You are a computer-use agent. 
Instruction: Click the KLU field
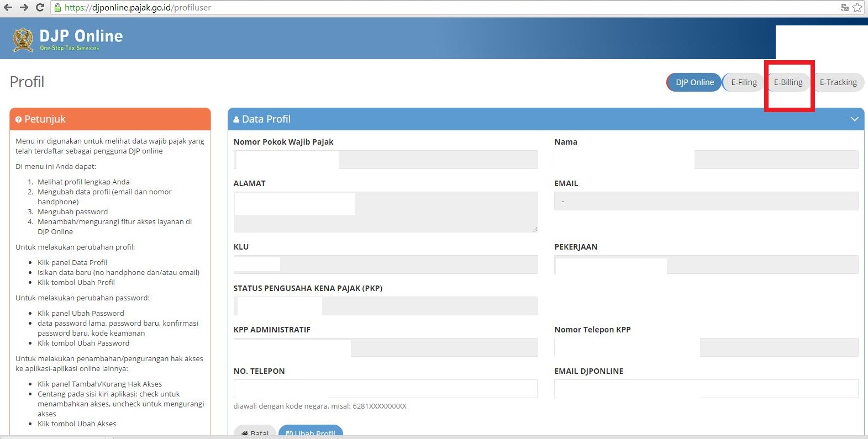385,265
